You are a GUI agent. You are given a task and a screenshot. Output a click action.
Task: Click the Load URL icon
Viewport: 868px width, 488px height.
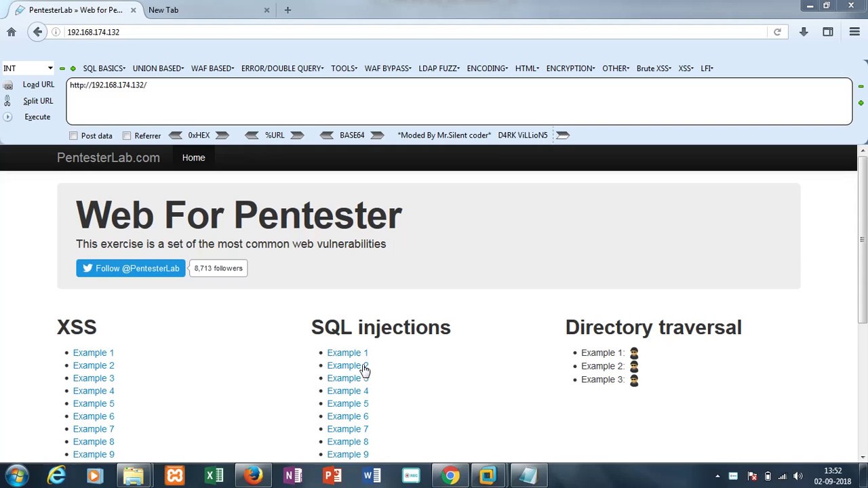coord(7,85)
